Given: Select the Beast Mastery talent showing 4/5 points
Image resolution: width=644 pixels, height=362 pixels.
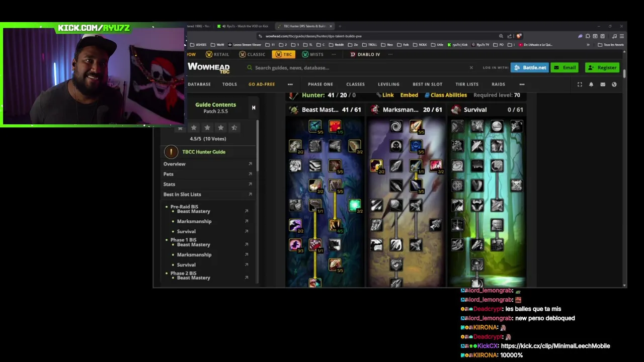Looking at the screenshot, I should point(335,225).
